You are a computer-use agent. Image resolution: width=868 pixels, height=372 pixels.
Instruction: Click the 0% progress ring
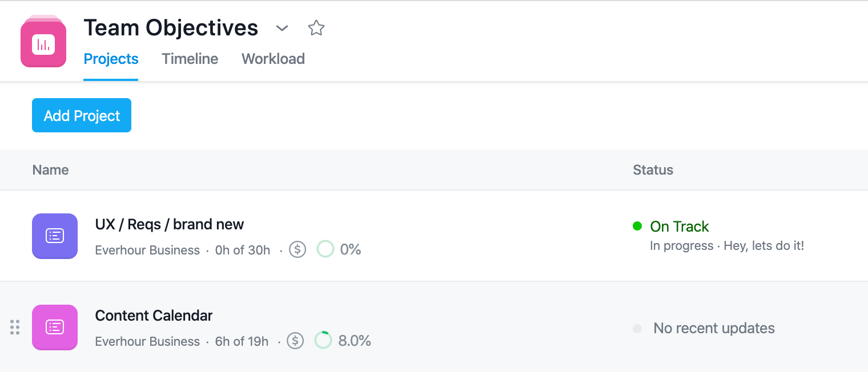[x=325, y=250]
